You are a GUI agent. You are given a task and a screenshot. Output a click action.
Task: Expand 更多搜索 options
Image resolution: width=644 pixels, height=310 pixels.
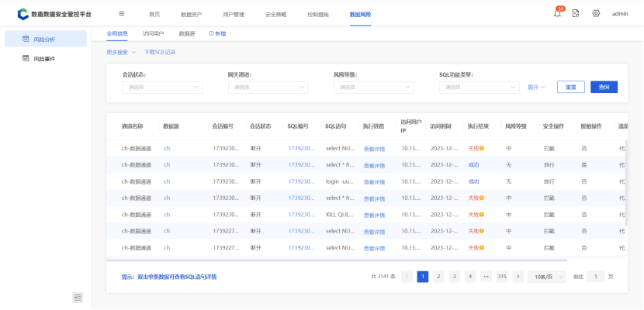[121, 52]
